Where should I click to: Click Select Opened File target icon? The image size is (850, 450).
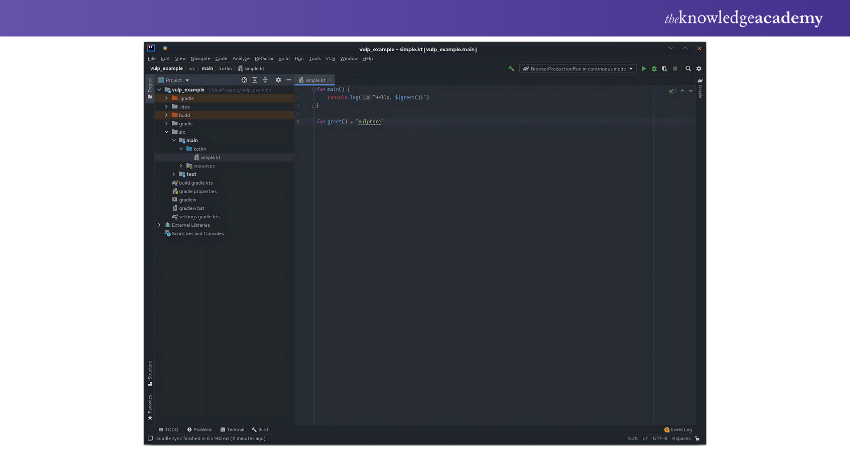(244, 80)
